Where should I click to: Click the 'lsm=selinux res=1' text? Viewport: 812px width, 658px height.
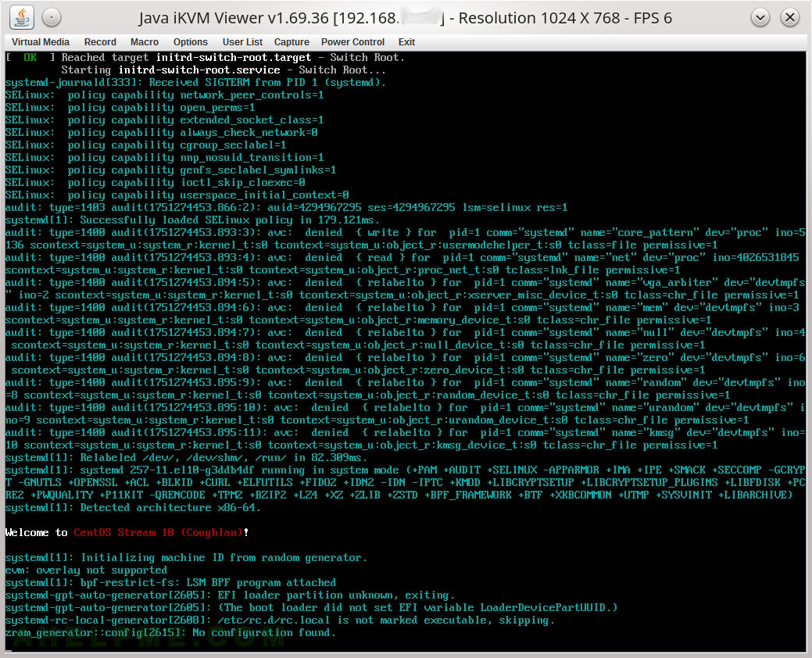click(515, 208)
